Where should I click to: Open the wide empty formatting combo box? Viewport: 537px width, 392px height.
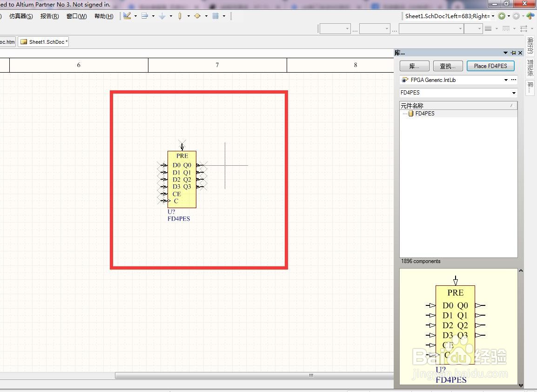pos(431,29)
